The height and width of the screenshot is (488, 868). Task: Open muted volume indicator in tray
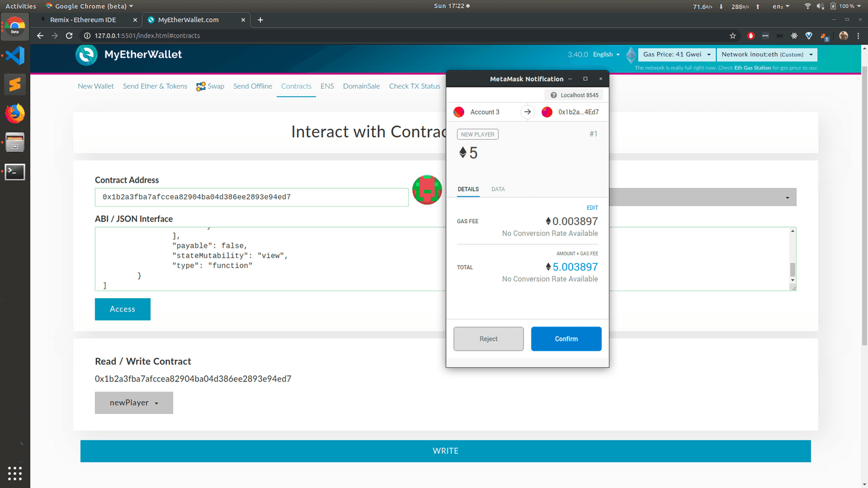(x=821, y=6)
